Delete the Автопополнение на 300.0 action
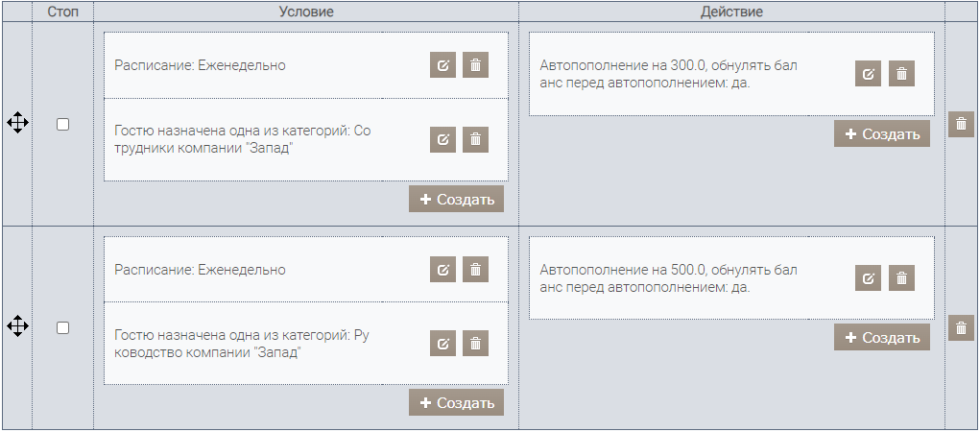Image resolution: width=980 pixels, height=432 pixels. pos(901,74)
